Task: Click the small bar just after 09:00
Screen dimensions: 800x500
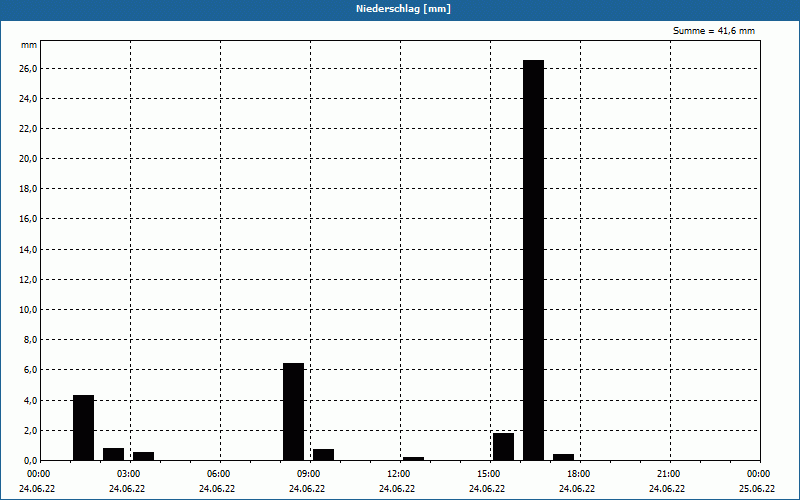Action: (x=323, y=455)
